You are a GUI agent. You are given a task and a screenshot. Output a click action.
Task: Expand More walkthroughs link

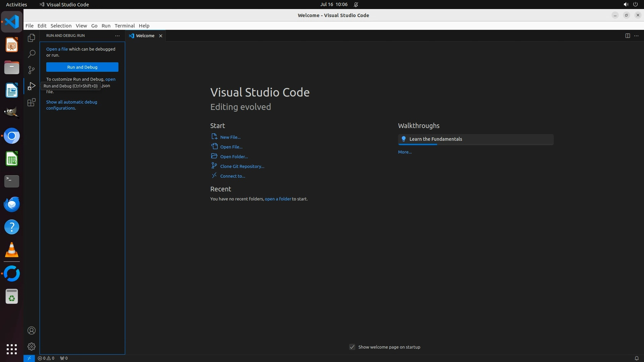click(405, 152)
